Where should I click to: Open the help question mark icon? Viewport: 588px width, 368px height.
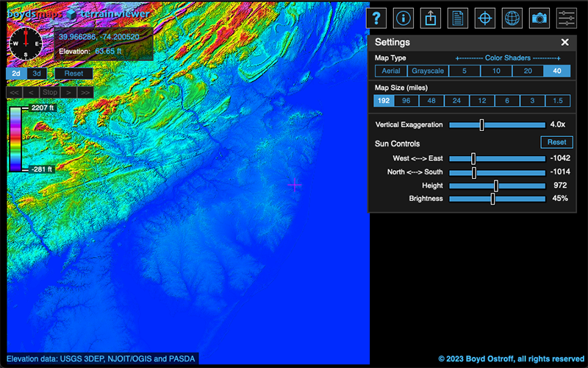click(376, 18)
